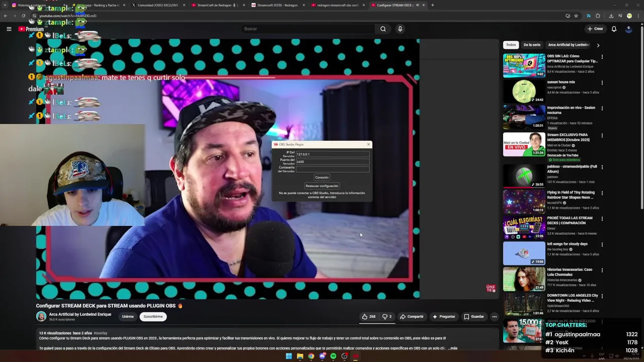644x362 pixels.
Task: Open the notifications bell
Action: click(x=614, y=29)
